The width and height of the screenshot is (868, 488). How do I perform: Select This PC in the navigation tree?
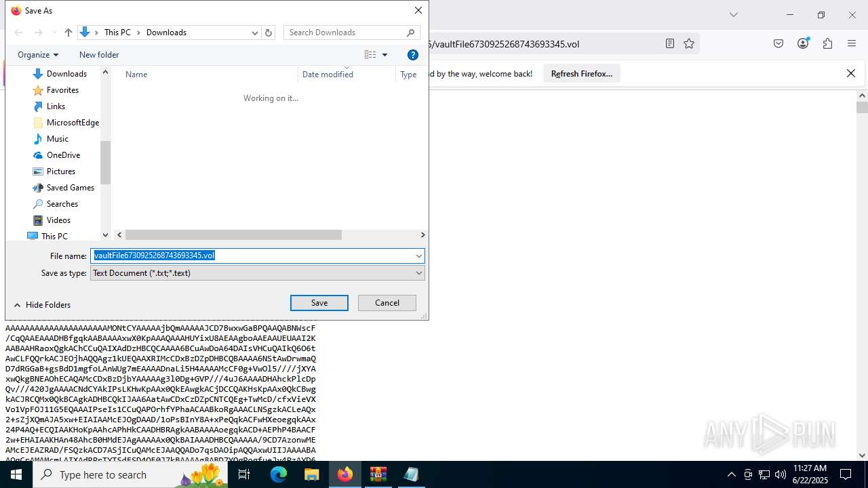[54, 236]
